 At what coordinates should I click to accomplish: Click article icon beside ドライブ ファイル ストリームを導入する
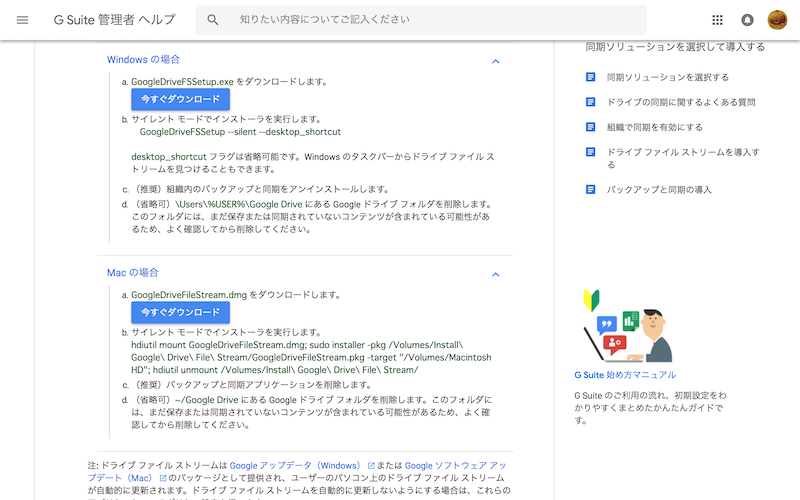point(590,152)
